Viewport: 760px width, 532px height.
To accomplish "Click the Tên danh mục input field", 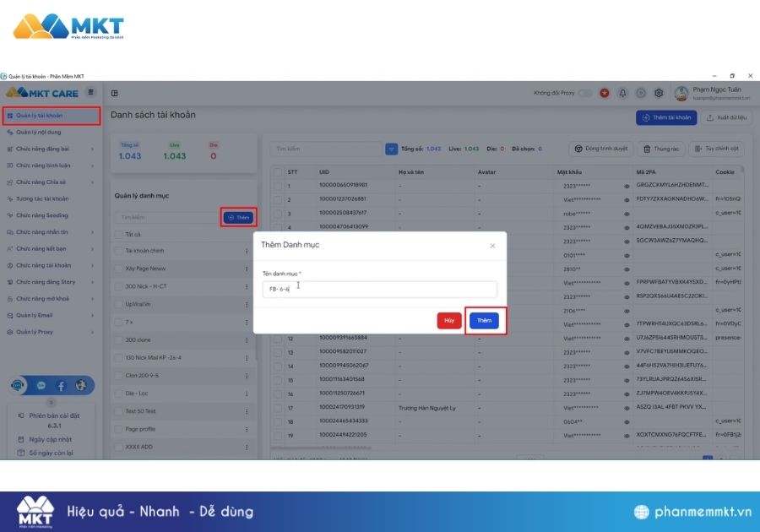I will pyautogui.click(x=379, y=289).
